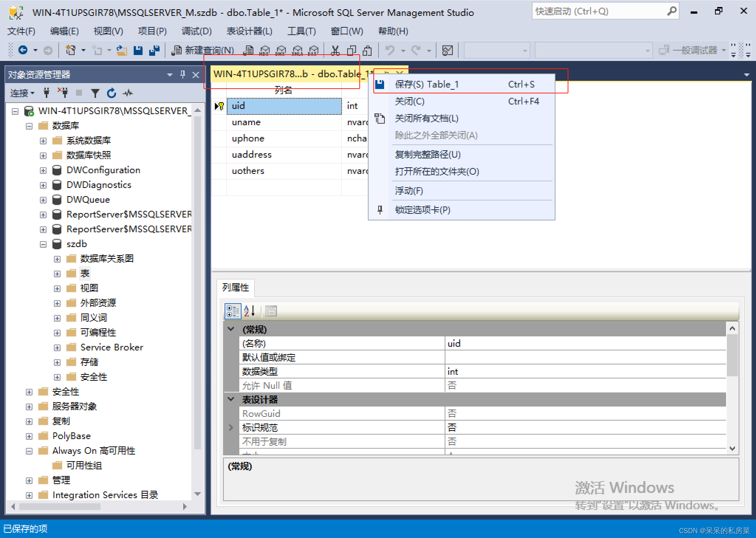Click the MDX query icon
Image resolution: width=756 pixels, height=538 pixels.
click(264, 50)
